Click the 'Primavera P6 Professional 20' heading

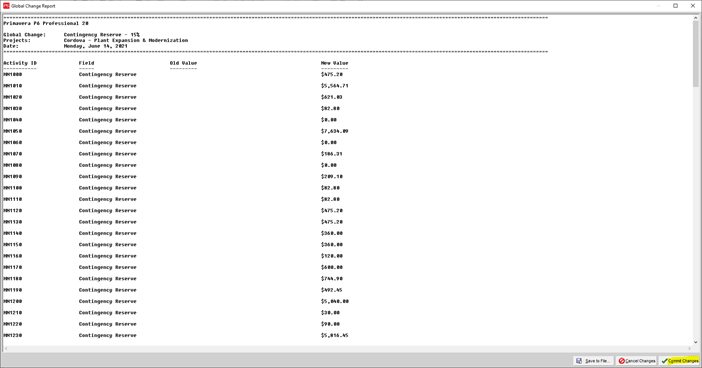(x=46, y=23)
